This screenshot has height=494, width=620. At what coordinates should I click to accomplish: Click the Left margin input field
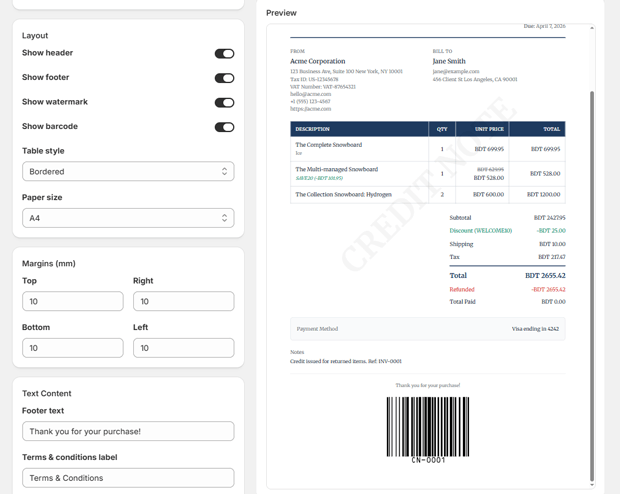coord(183,348)
